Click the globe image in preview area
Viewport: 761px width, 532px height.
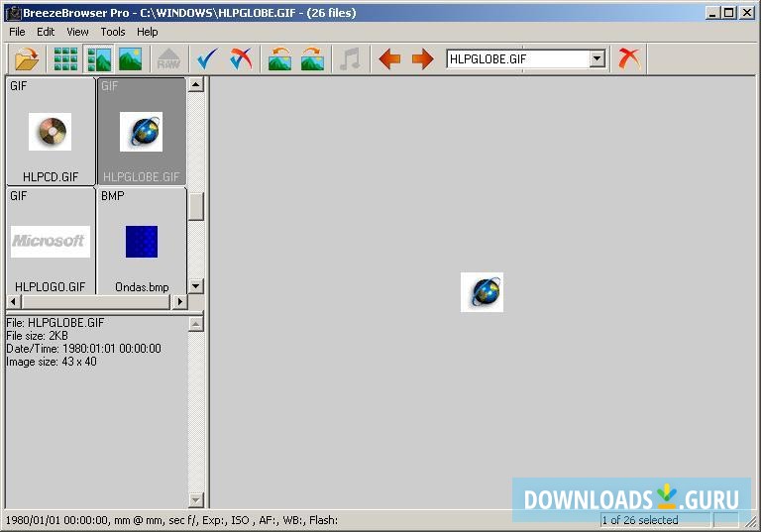[x=482, y=292]
